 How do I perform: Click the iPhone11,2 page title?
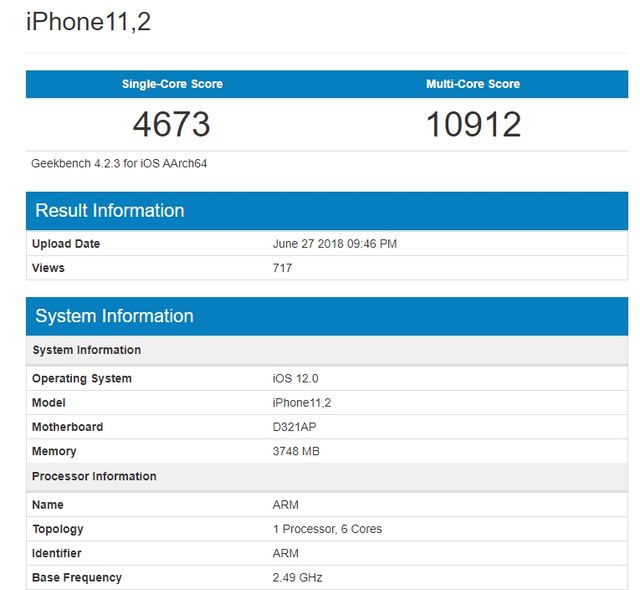point(89,22)
